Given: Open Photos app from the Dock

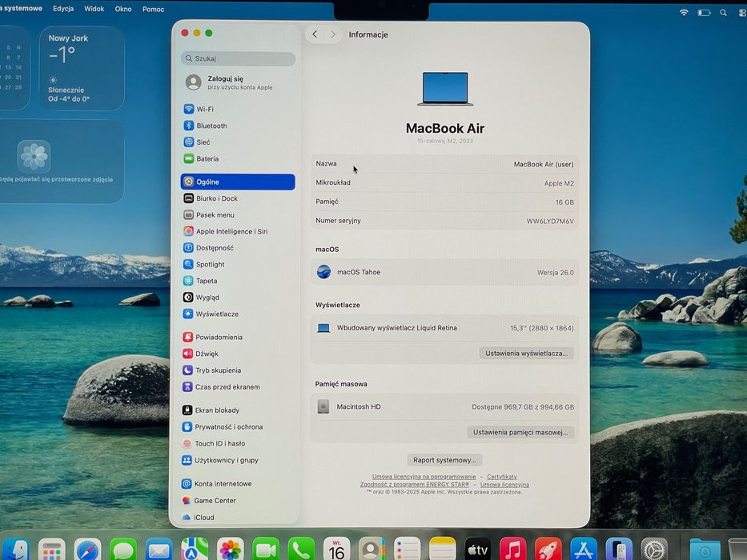Looking at the screenshot, I should click(x=230, y=550).
